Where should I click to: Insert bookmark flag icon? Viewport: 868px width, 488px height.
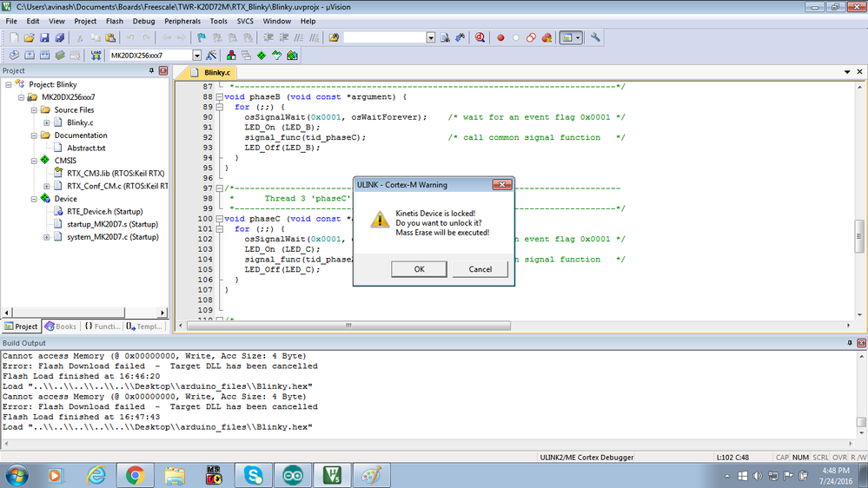coord(202,37)
